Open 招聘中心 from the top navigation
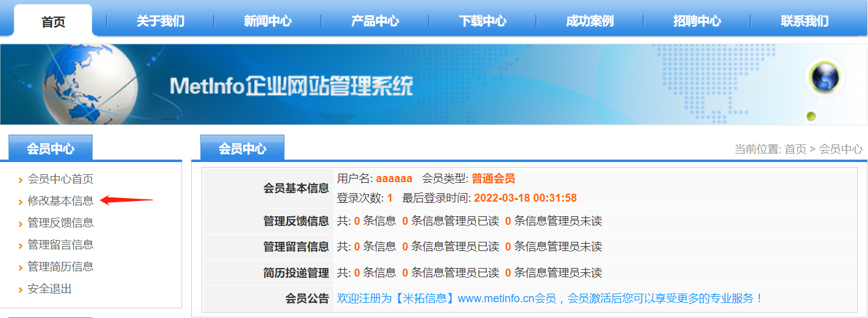This screenshot has width=868, height=318. pos(697,21)
